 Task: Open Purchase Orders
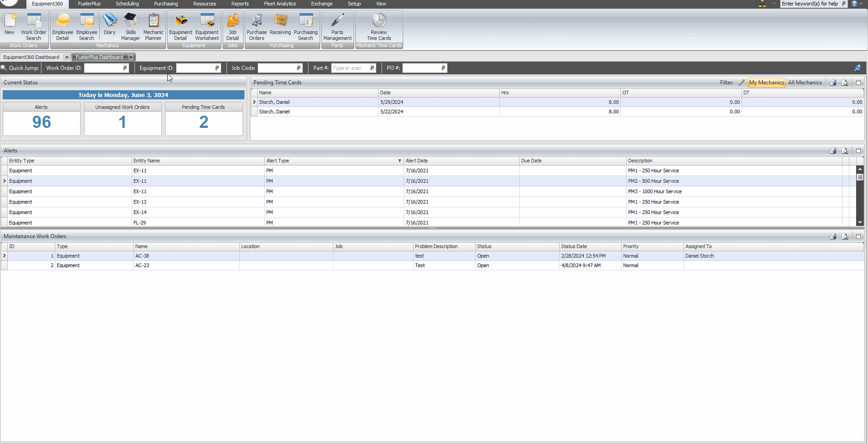[257, 26]
